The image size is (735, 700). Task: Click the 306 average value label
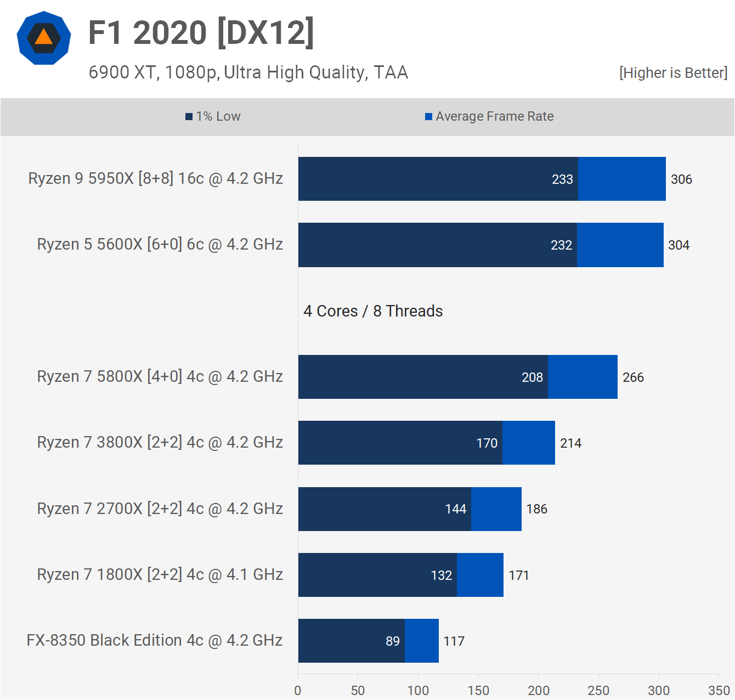(681, 179)
